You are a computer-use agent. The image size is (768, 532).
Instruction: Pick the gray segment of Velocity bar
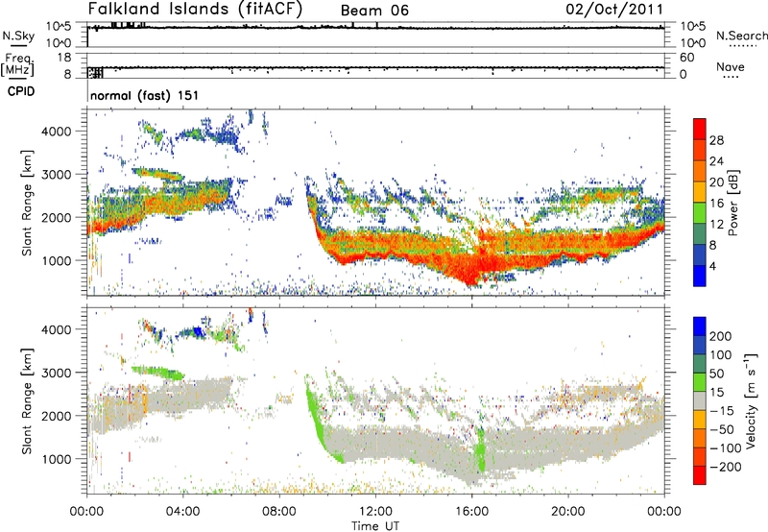(700, 400)
